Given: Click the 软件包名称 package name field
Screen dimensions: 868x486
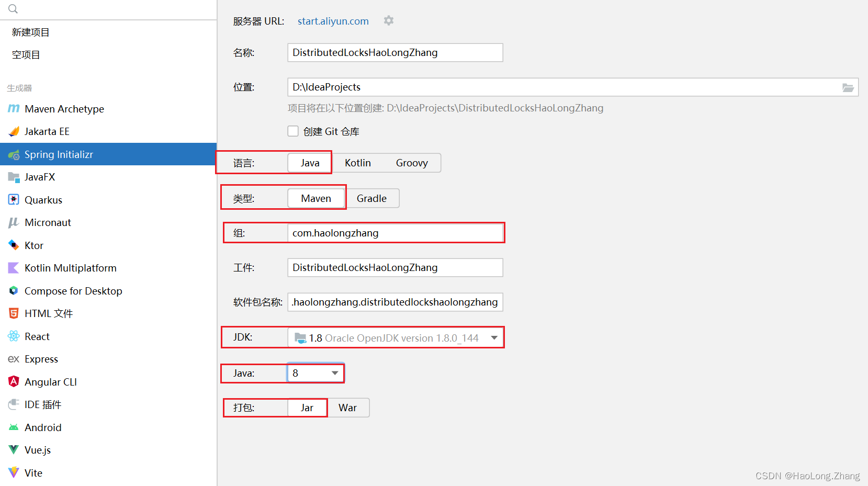Looking at the screenshot, I should (x=395, y=302).
